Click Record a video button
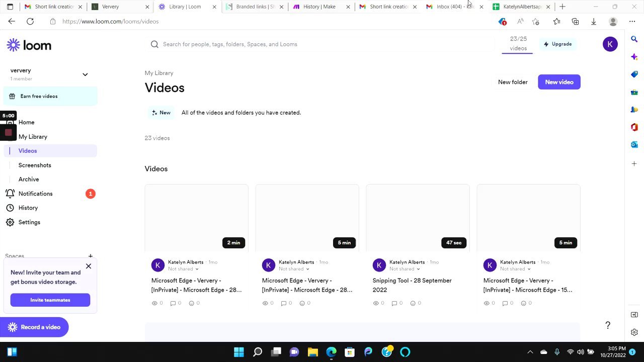The height and width of the screenshot is (362, 644). [x=34, y=327]
